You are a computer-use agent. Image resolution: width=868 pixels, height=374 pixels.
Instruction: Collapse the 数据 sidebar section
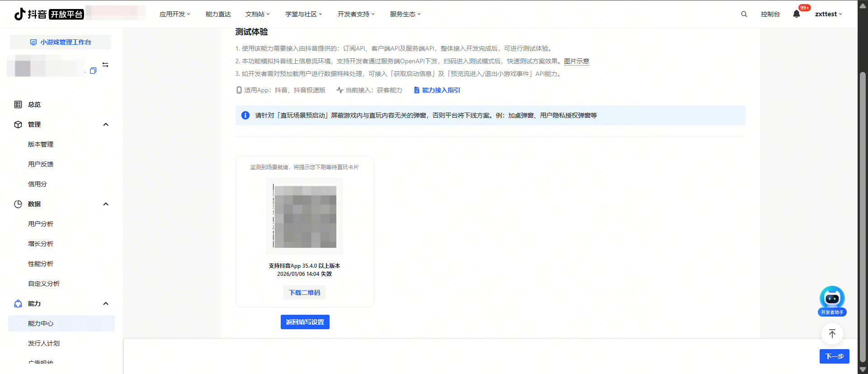tap(106, 204)
